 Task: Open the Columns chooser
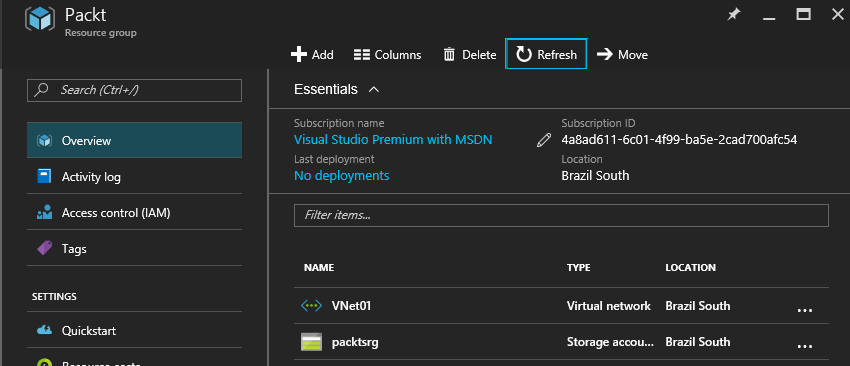pos(387,55)
